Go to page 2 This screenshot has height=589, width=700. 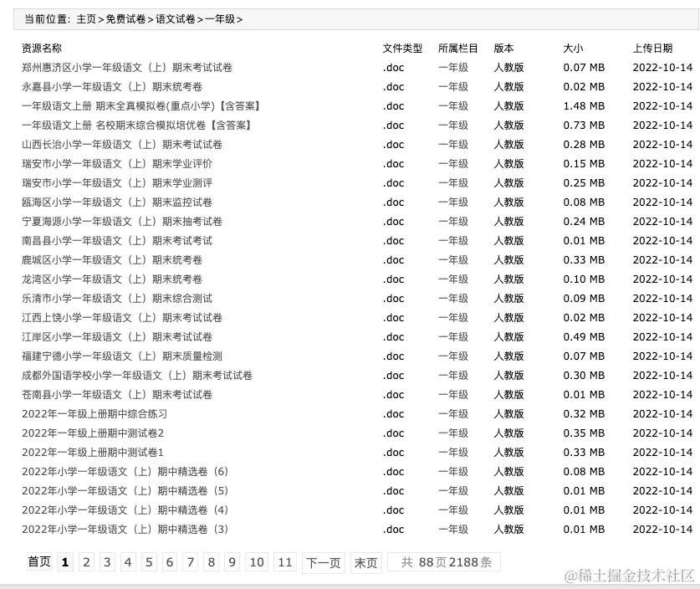coord(86,561)
